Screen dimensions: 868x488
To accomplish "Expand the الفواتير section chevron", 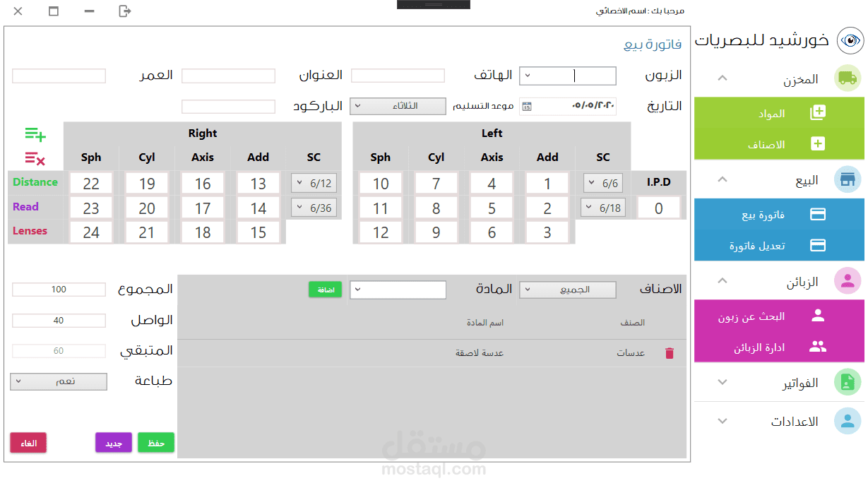I will (x=722, y=382).
